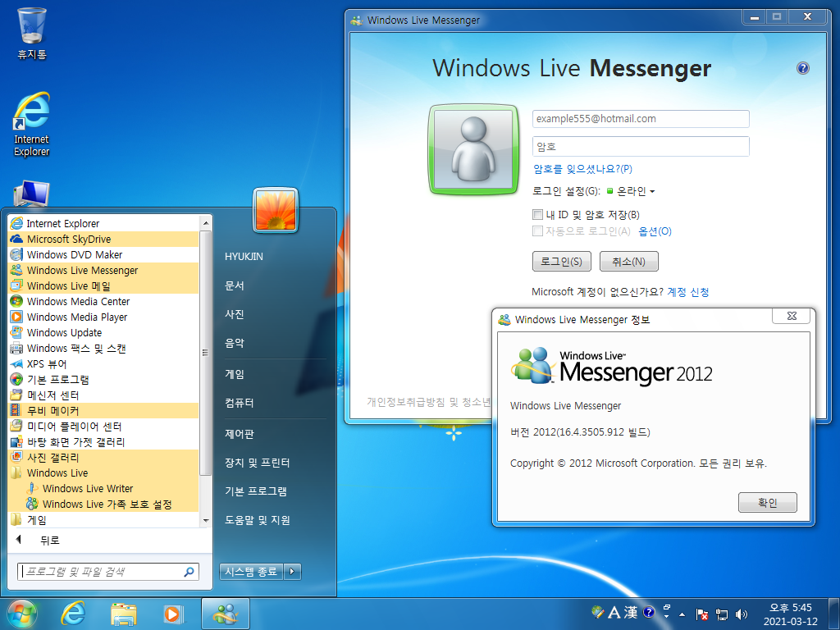Open 바탕 화면 가젯 갤러리
840x630 pixels.
click(104, 441)
